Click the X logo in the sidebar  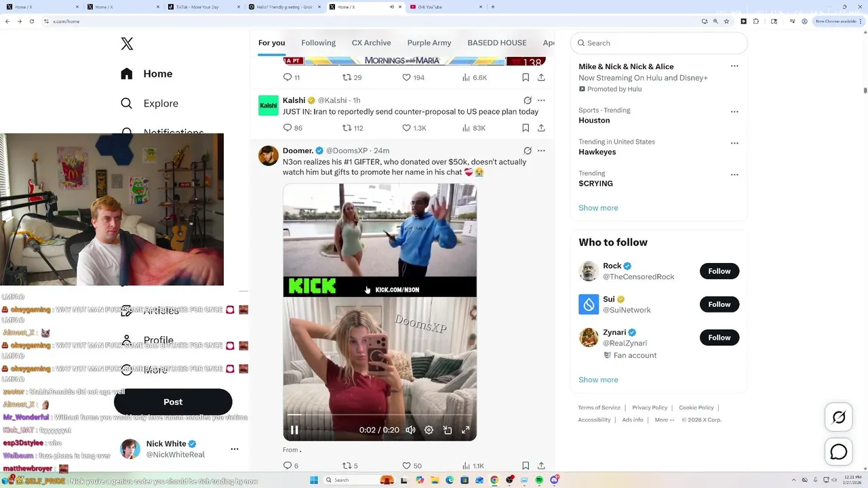tap(127, 44)
